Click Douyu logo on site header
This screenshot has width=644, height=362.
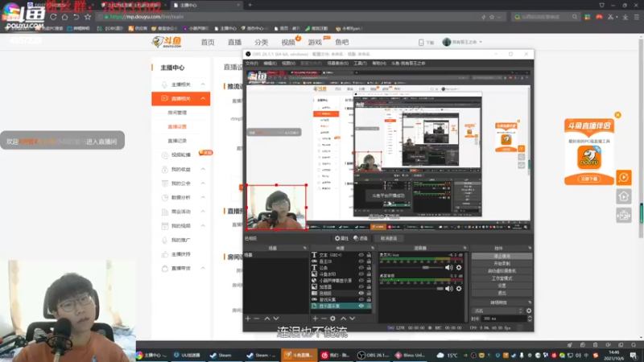click(167, 42)
